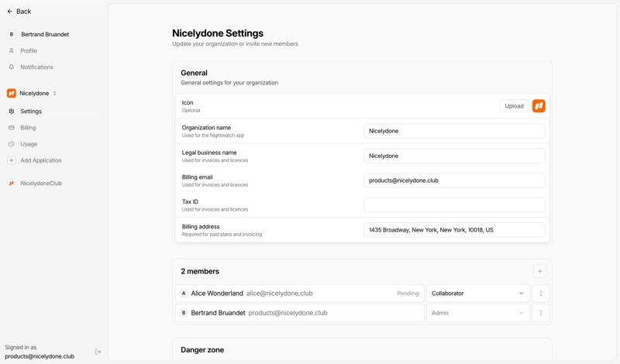Select Add Application in the sidebar

[x=41, y=160]
